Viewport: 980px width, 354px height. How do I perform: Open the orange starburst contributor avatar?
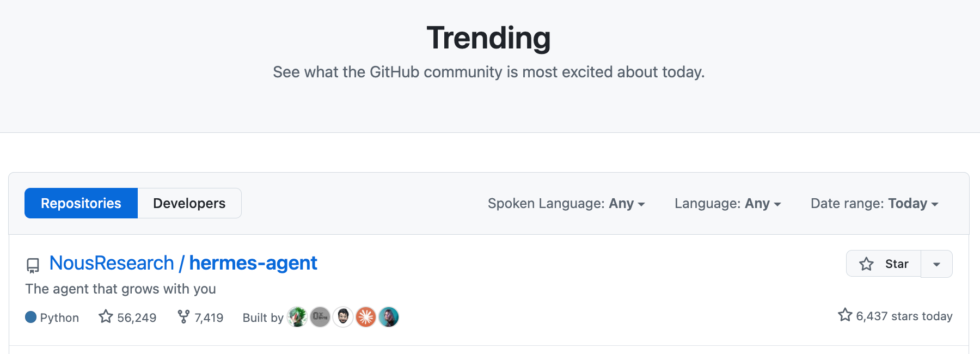click(366, 317)
